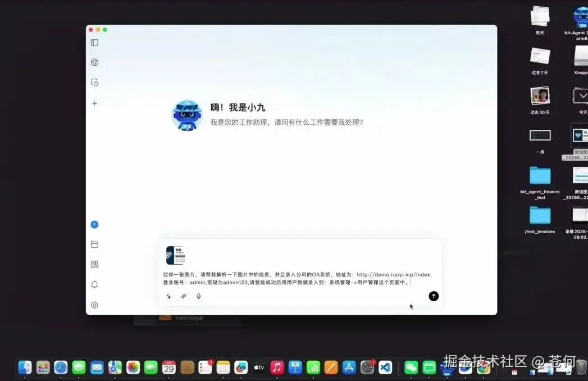Click the sparkle AI icon below the input
588x381 pixels.
click(168, 296)
